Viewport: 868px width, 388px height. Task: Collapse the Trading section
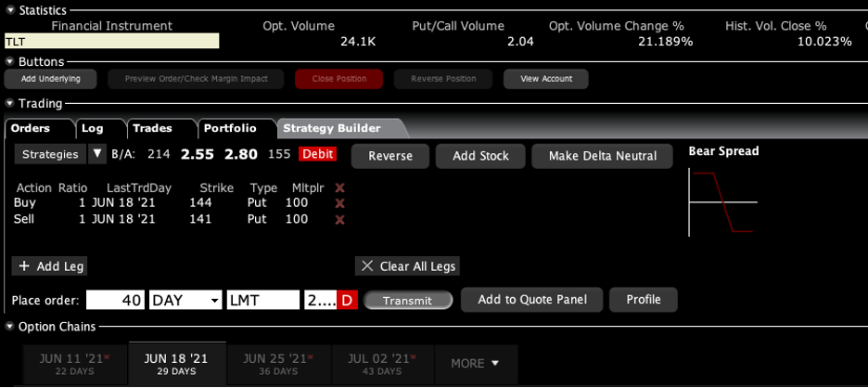(x=10, y=104)
